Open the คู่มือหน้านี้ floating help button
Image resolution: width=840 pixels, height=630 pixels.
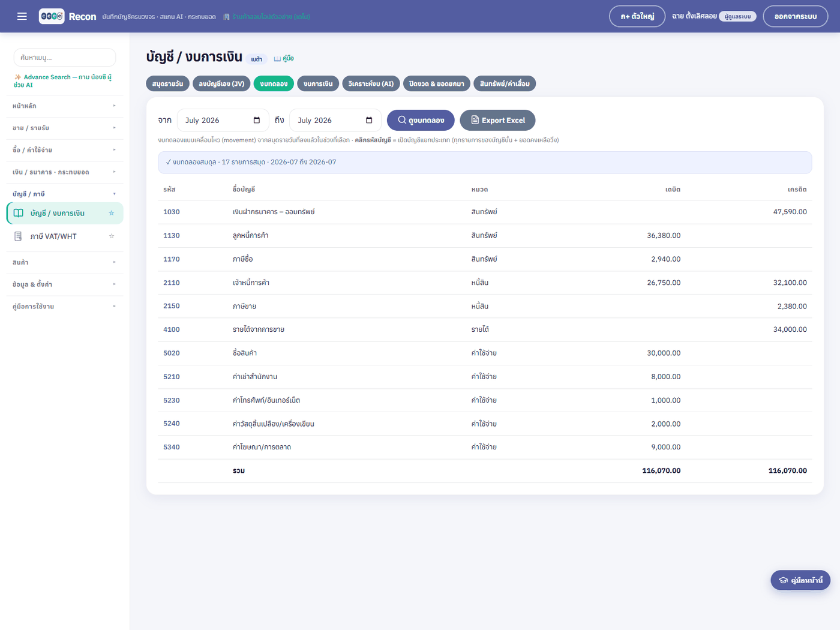800,580
